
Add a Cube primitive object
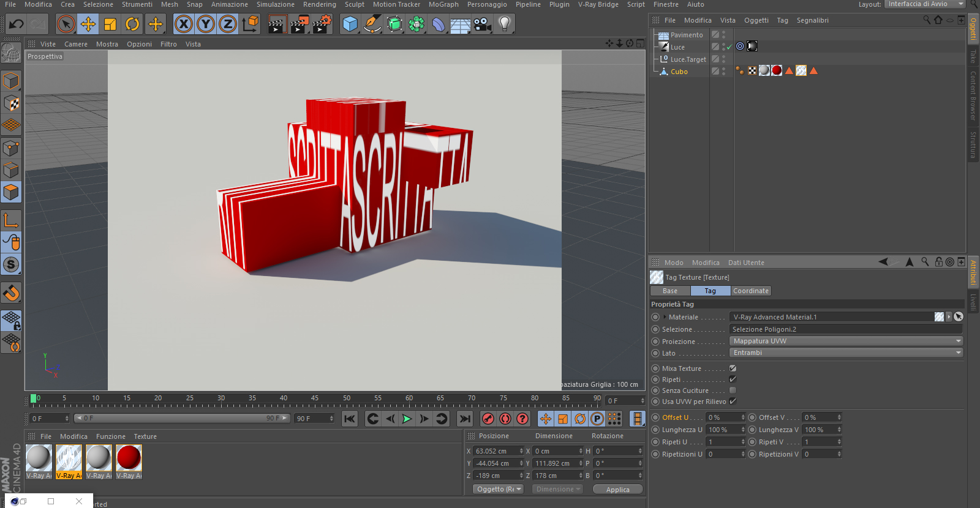[350, 24]
